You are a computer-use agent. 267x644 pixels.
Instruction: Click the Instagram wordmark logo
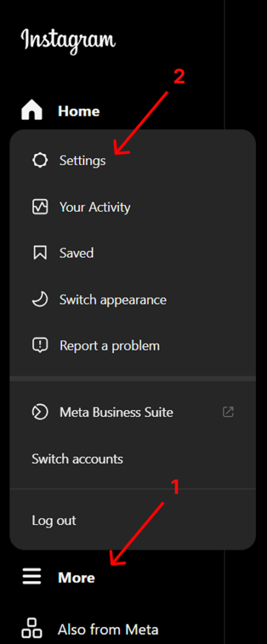click(68, 41)
